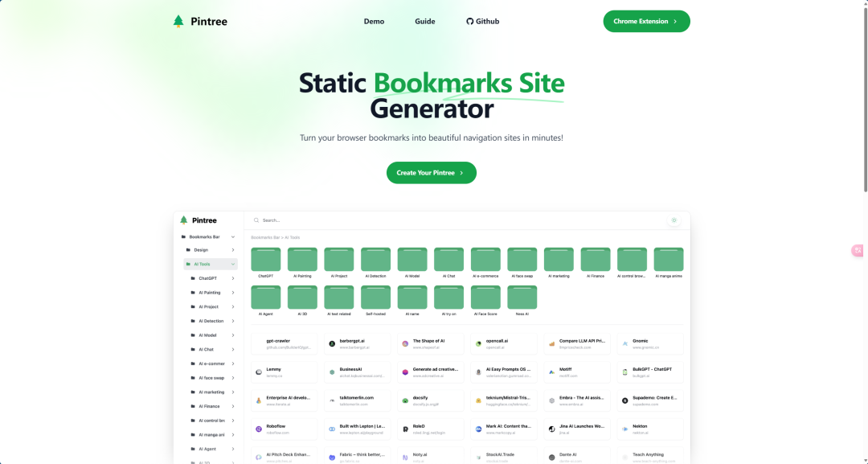Open the Lemmy bookmark card

(284, 372)
